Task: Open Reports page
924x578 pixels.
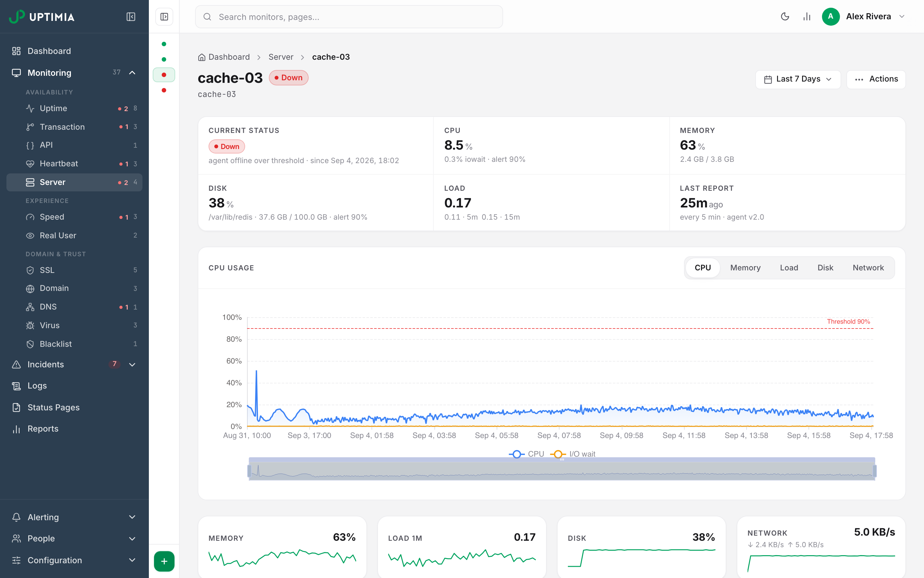Action: click(x=74, y=429)
